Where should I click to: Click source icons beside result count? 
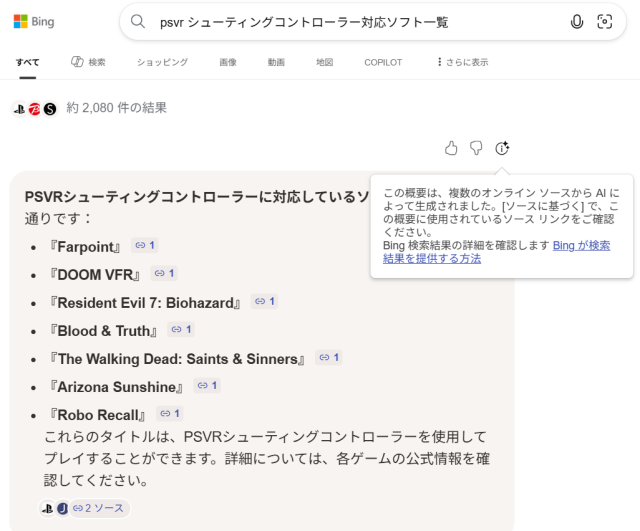34,108
